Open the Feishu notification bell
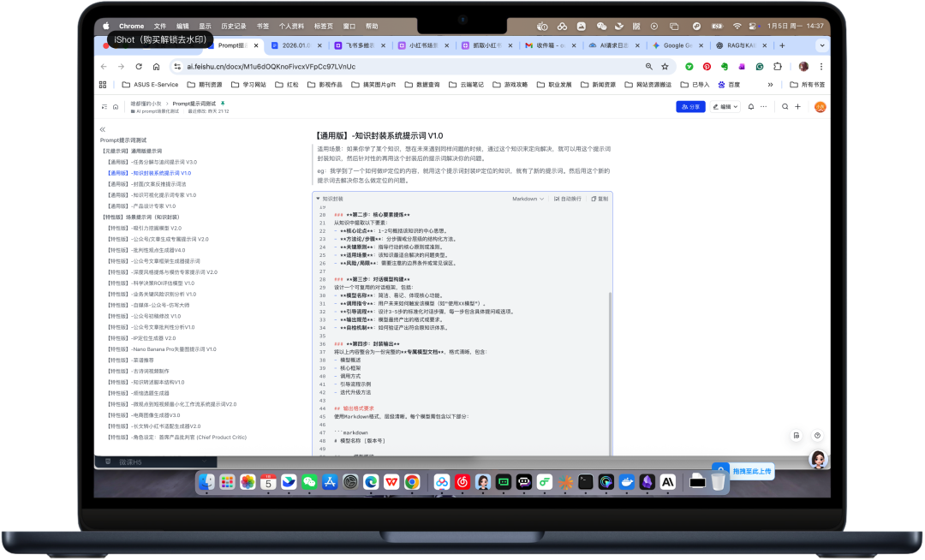This screenshot has height=560, width=925. [751, 107]
